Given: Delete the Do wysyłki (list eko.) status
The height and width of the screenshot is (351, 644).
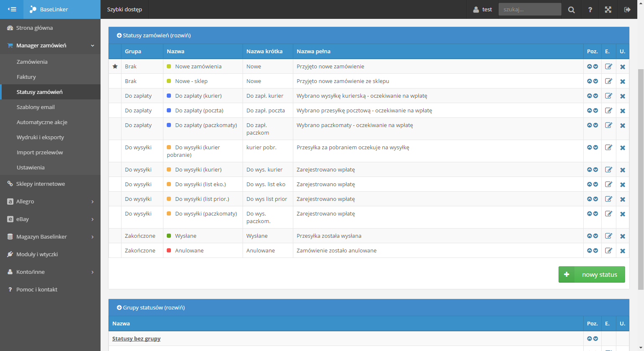Looking at the screenshot, I should click(x=623, y=185).
